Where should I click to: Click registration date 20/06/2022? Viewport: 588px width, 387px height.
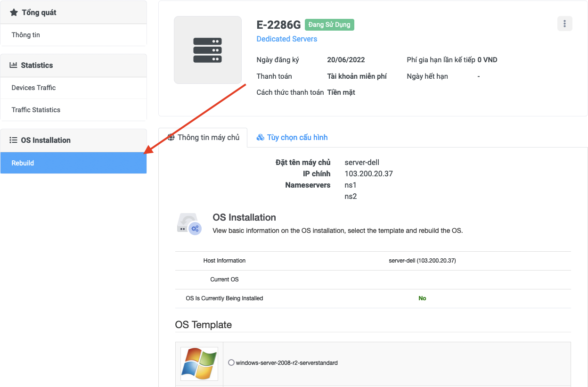(x=346, y=60)
